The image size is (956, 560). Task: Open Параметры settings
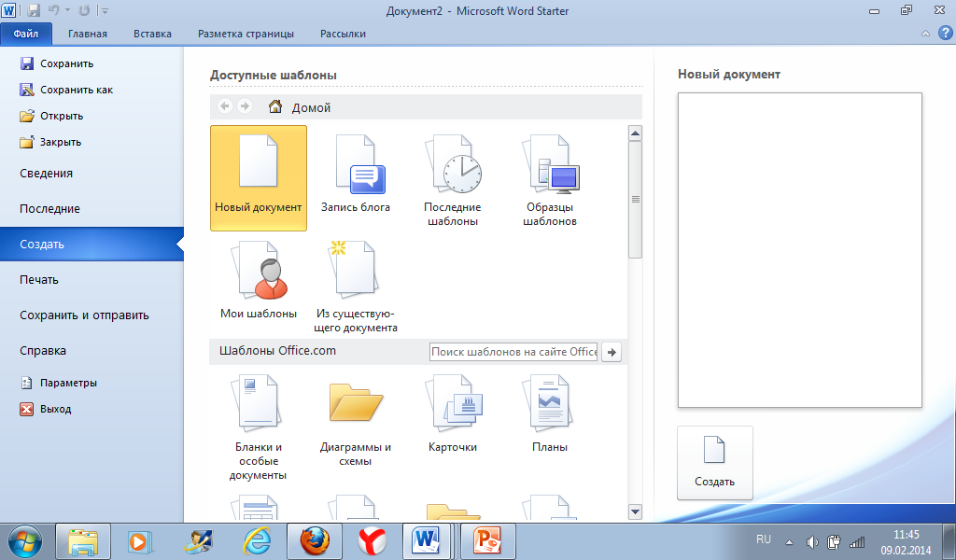(x=59, y=383)
